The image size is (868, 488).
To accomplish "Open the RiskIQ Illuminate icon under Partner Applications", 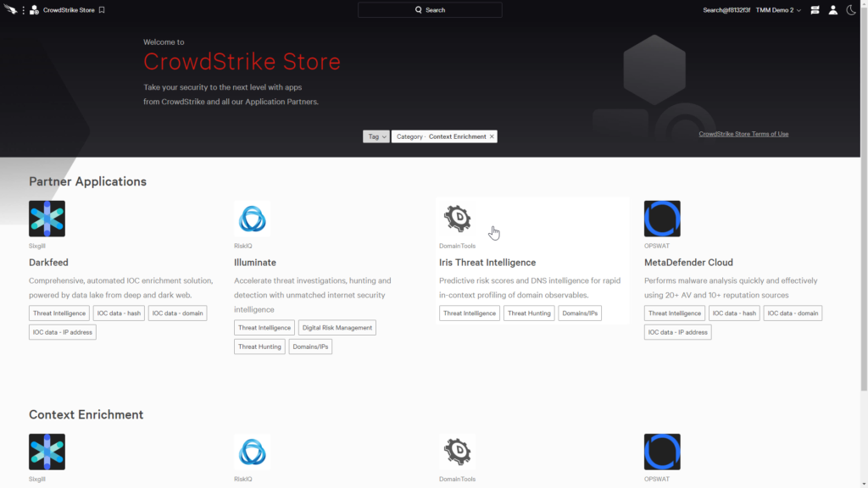I will (x=253, y=219).
